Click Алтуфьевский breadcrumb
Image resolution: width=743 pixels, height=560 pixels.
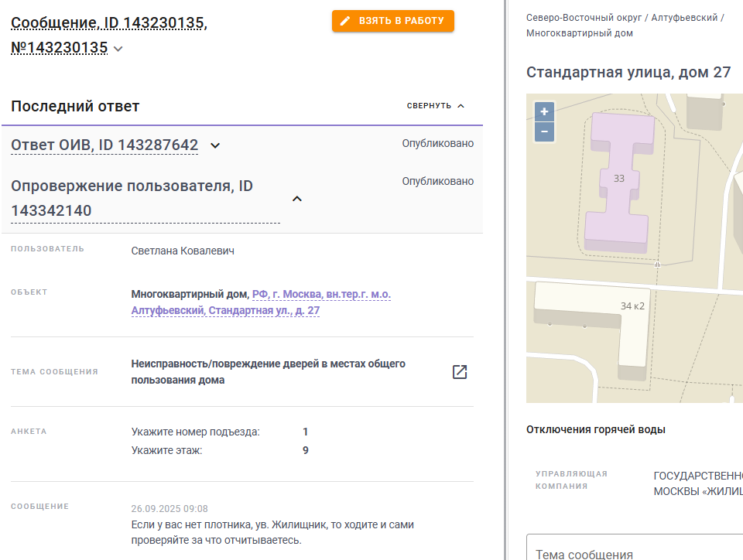pos(684,18)
